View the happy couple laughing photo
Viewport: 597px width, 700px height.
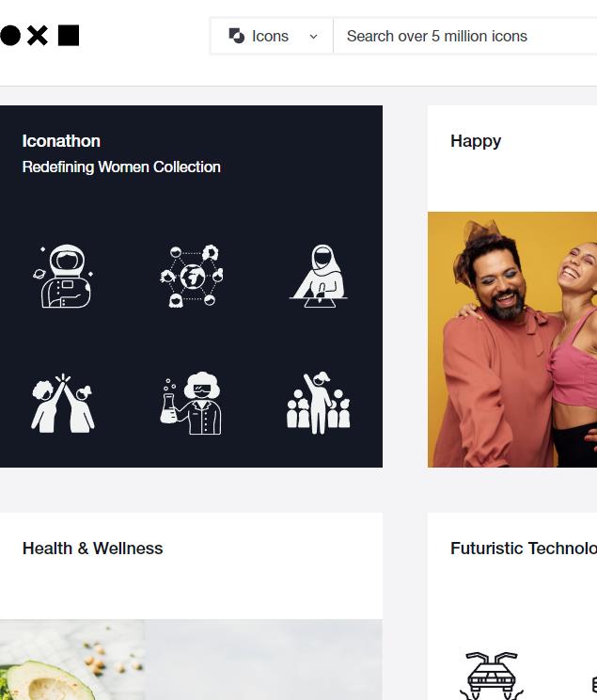[x=512, y=340]
